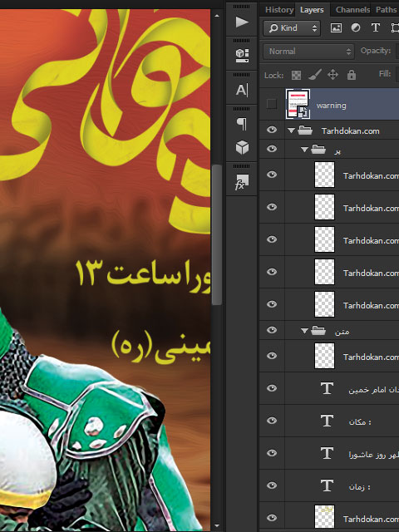Select the عاشورا layer name
This screenshot has height=532, width=399.
pos(373,455)
